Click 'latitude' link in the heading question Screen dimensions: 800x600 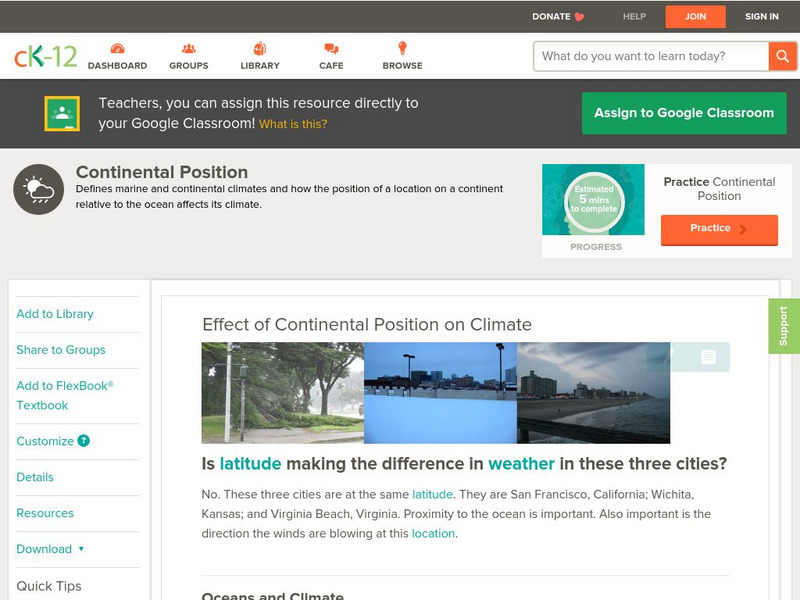pyautogui.click(x=250, y=463)
